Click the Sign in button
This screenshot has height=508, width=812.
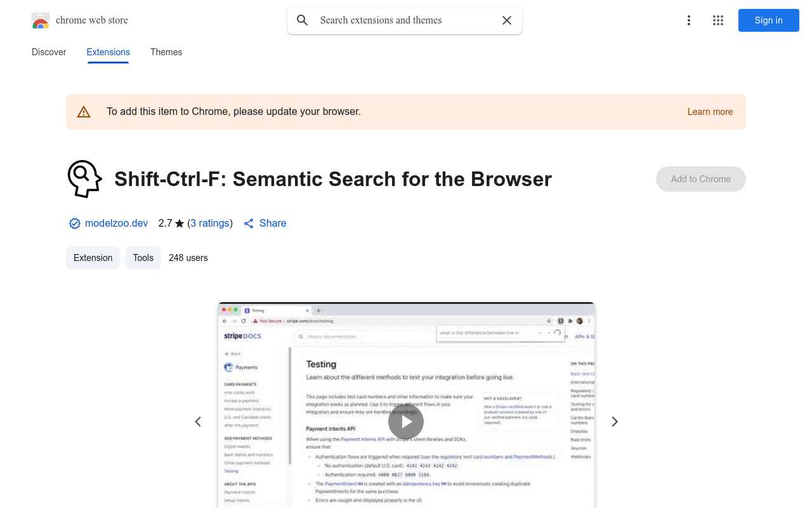point(768,20)
